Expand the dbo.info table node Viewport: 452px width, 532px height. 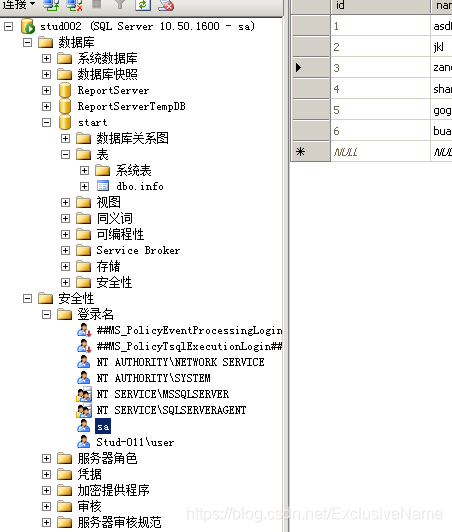84,186
